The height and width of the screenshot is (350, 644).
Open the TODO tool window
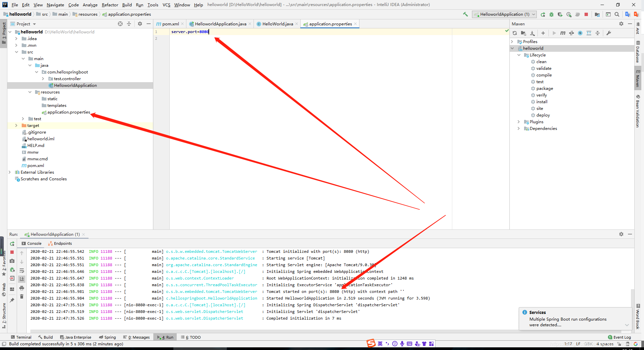click(191, 337)
